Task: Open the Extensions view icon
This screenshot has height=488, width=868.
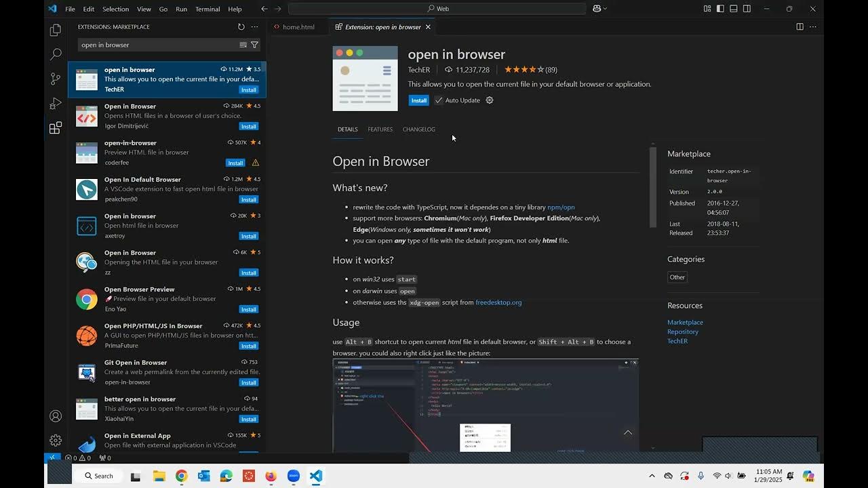Action: (56, 128)
